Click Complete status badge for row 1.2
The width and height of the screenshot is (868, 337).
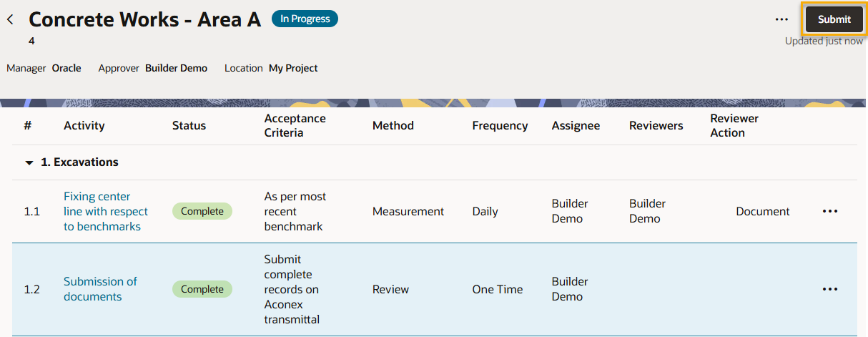tap(202, 289)
